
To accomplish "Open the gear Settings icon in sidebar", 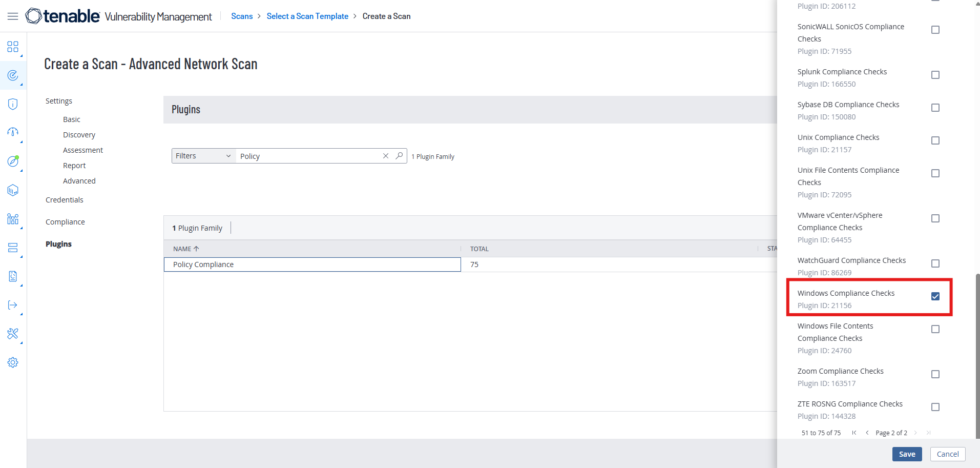I will click(13, 362).
